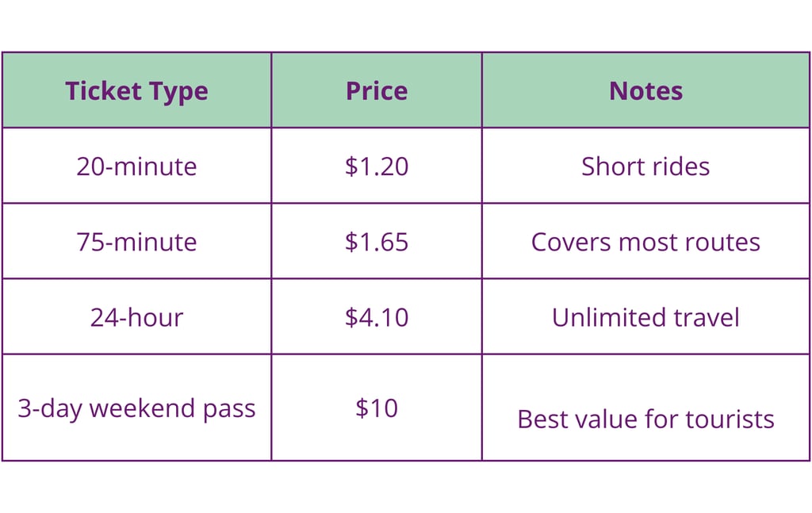Click the Notes column header
The width and height of the screenshot is (812, 513).
click(x=645, y=91)
